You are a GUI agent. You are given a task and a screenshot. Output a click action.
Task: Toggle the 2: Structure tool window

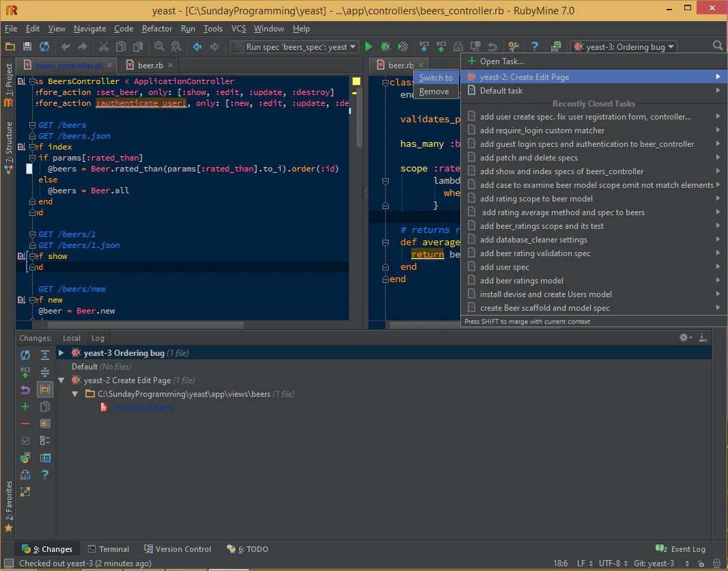[x=8, y=148]
